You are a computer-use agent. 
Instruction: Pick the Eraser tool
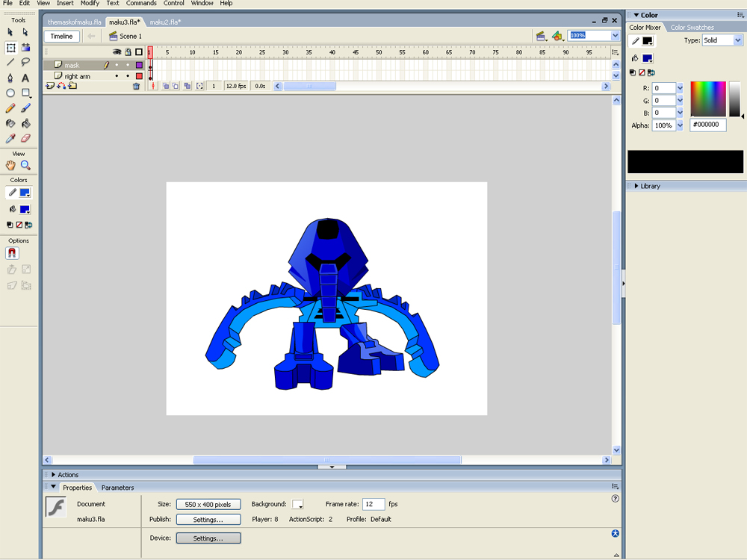point(25,138)
